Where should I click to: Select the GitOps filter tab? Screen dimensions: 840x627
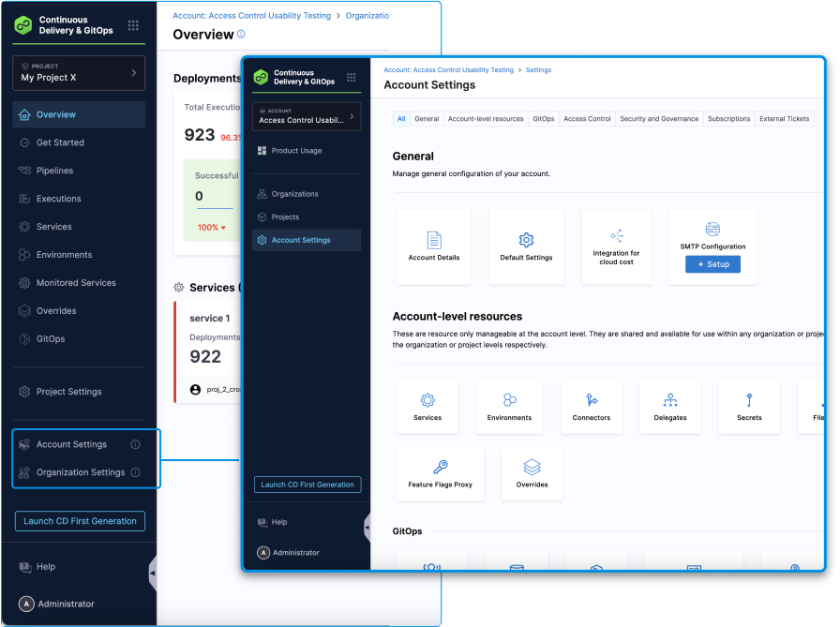click(x=543, y=119)
